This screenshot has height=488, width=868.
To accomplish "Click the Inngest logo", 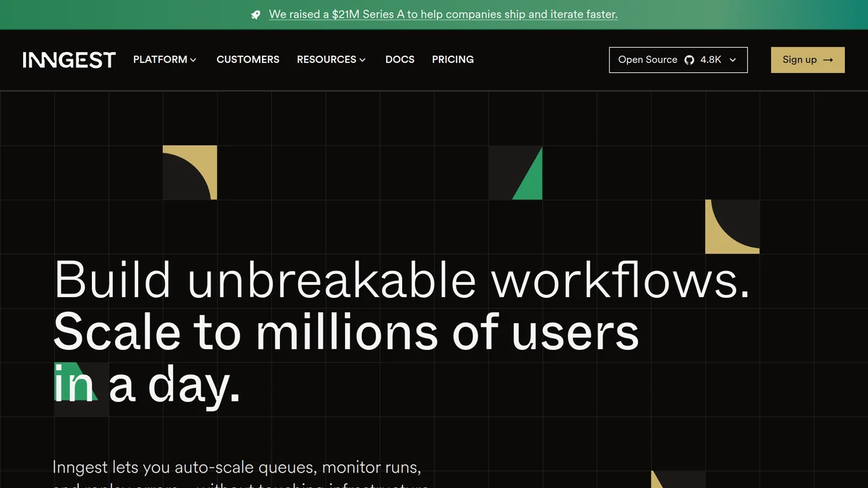I will pyautogui.click(x=69, y=59).
